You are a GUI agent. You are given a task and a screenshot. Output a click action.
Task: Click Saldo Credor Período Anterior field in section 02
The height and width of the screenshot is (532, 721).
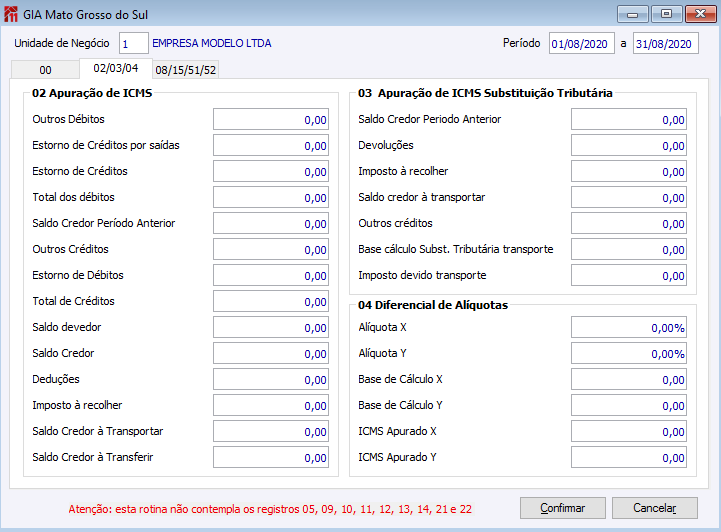(x=271, y=223)
